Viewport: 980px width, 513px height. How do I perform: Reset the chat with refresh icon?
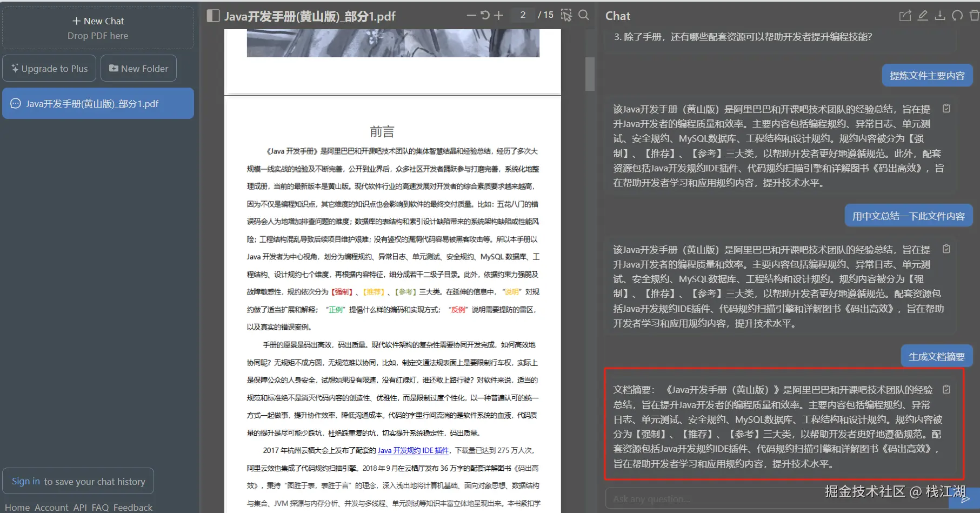[x=957, y=16]
